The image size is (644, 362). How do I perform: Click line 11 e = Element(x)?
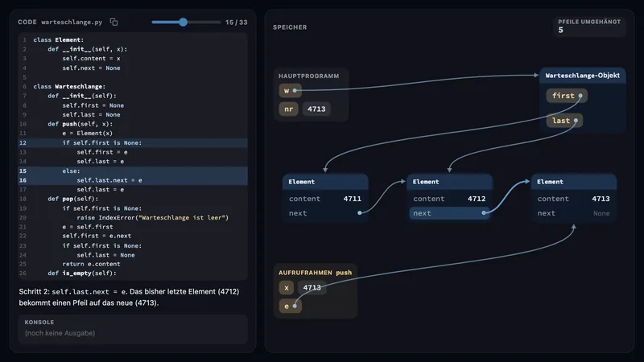(133, 134)
